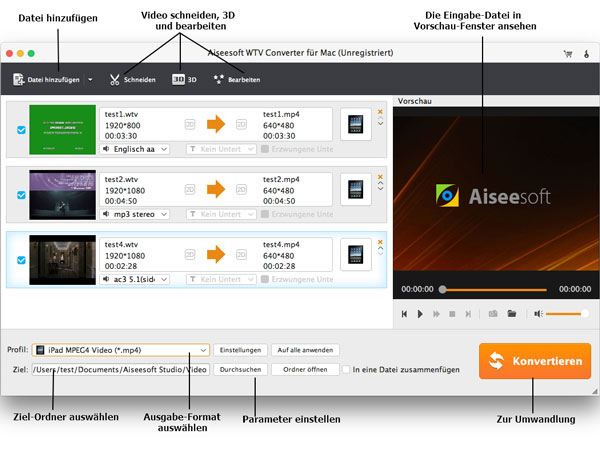The height and width of the screenshot is (452, 600).
Task: Play the preview video
Action: tap(420, 314)
